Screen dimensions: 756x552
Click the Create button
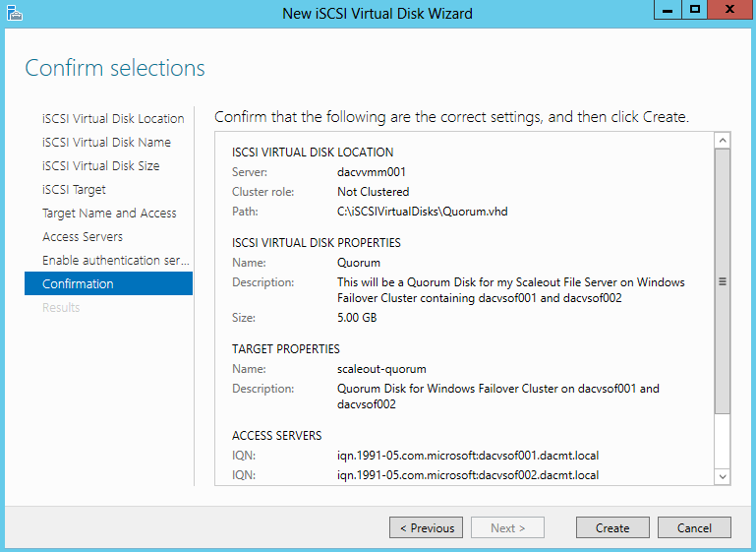click(612, 527)
